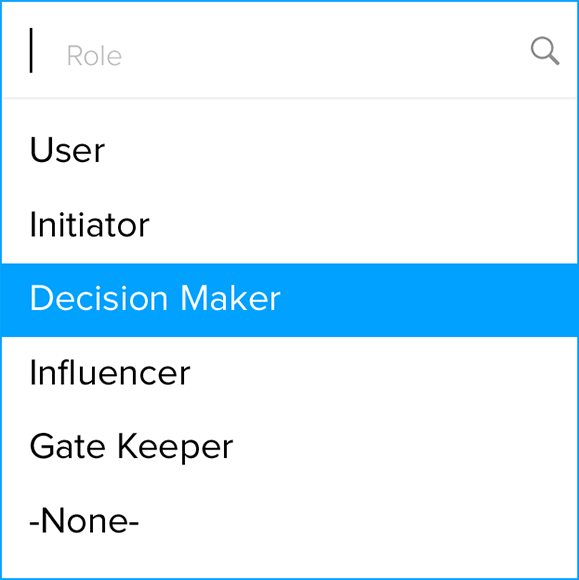Confirm Decision Maker as selected role
The width and height of the screenshot is (579, 580).
(289, 300)
